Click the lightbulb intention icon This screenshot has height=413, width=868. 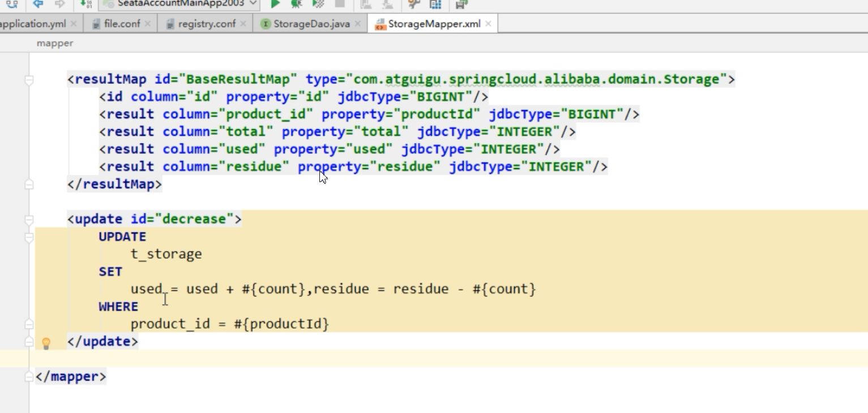click(46, 343)
